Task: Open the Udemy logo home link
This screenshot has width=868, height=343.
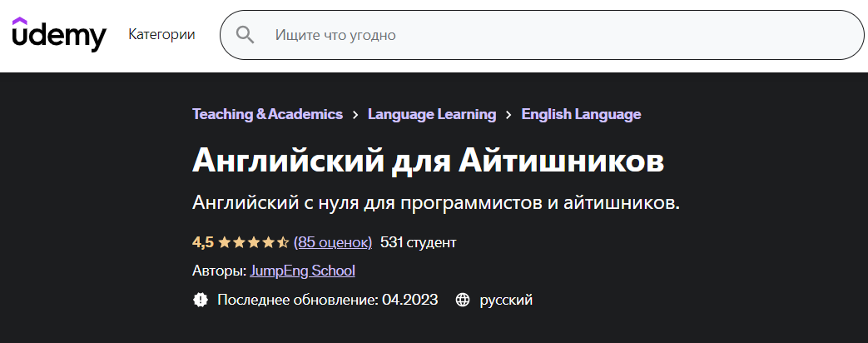Action: [59, 34]
